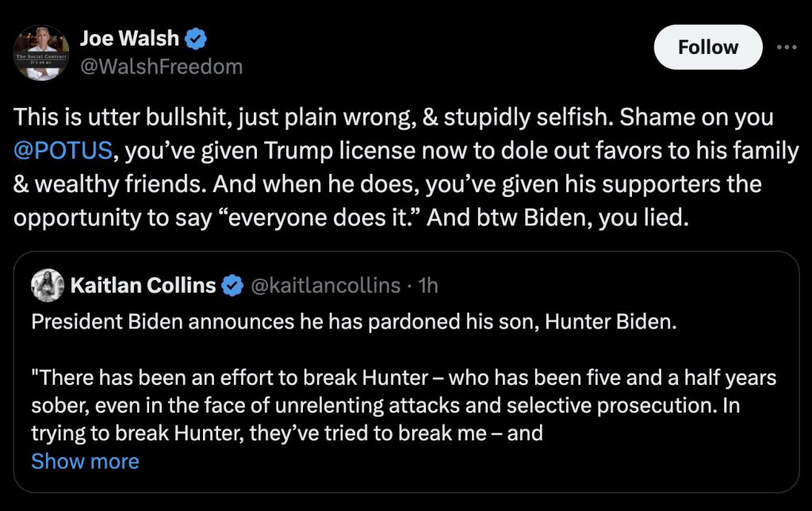Open Joe Walsh's profile avatar

(41, 52)
